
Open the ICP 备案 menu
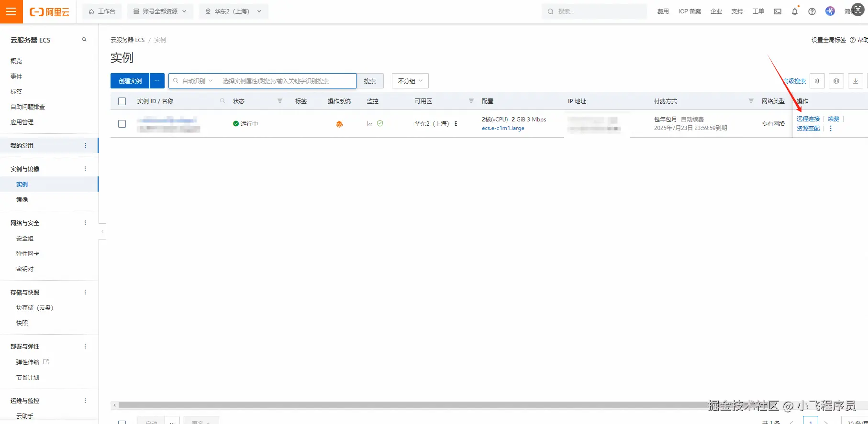click(690, 11)
